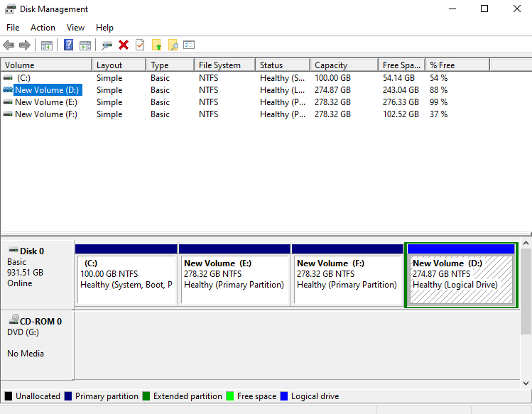Toggle Show/Hide Console Tree icon
532x414 pixels.
click(47, 45)
